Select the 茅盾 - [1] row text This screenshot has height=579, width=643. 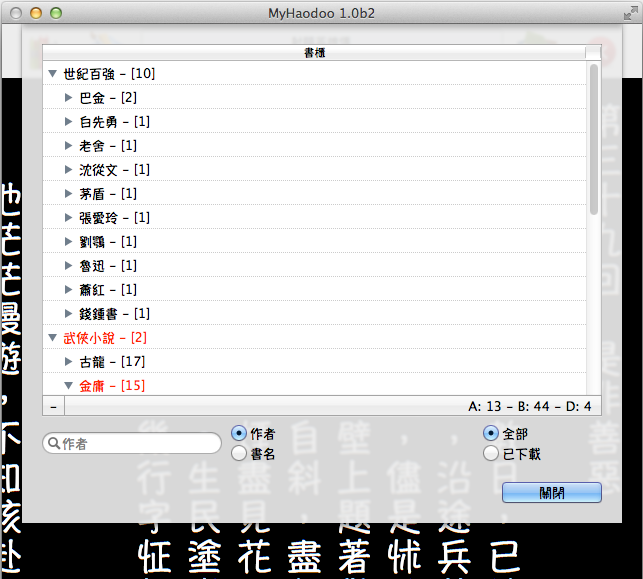click(108, 194)
